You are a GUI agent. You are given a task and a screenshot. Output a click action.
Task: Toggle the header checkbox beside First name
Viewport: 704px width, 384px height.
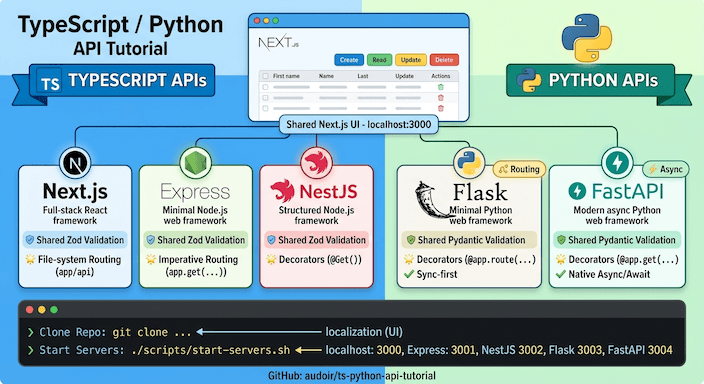pos(265,76)
